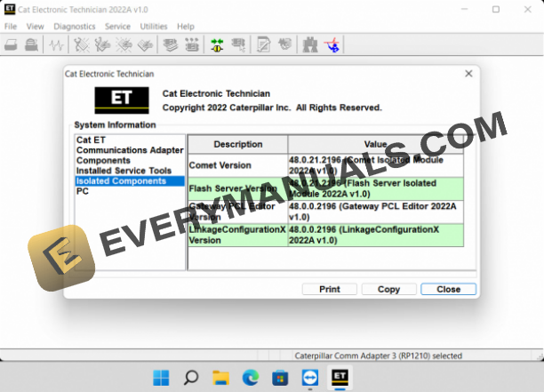
Task: Click the document with pencil toolbar icon
Action: click(x=263, y=44)
